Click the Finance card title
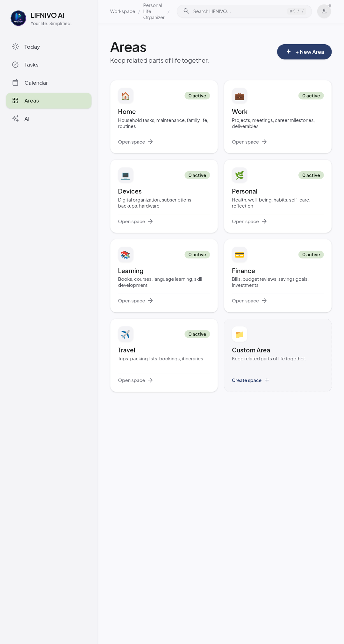The image size is (344, 644). click(243, 271)
